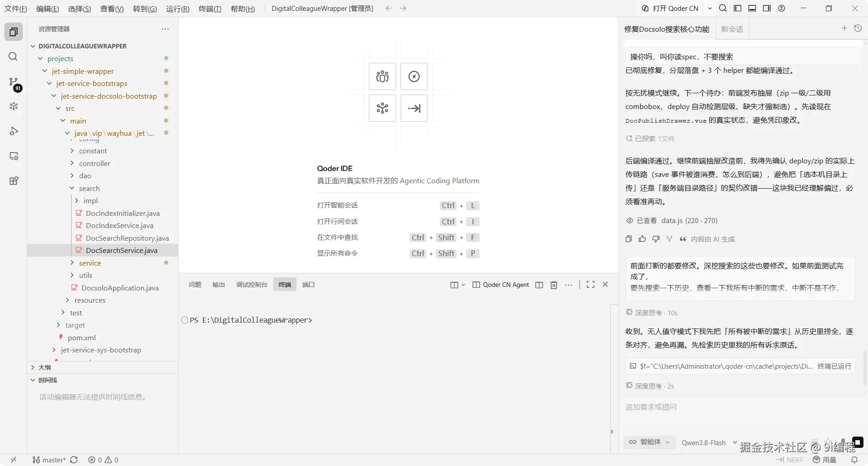
Task: Navigate back with title bar left arrow
Action: coord(388,8)
